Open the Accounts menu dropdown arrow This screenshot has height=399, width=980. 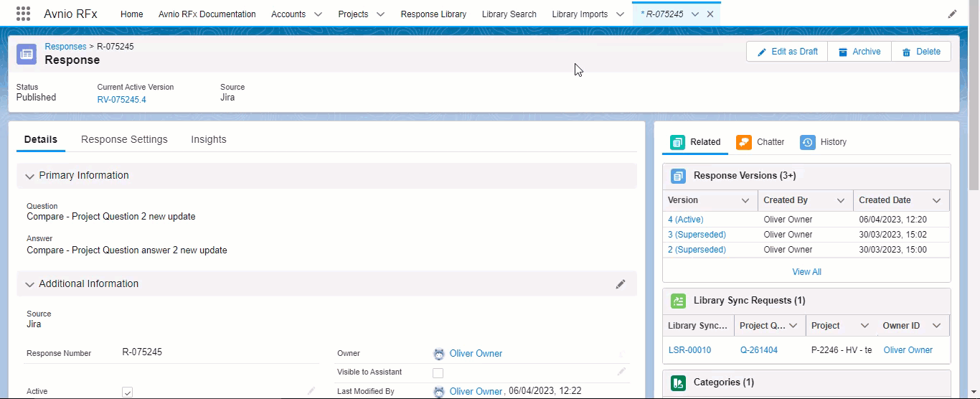(319, 14)
